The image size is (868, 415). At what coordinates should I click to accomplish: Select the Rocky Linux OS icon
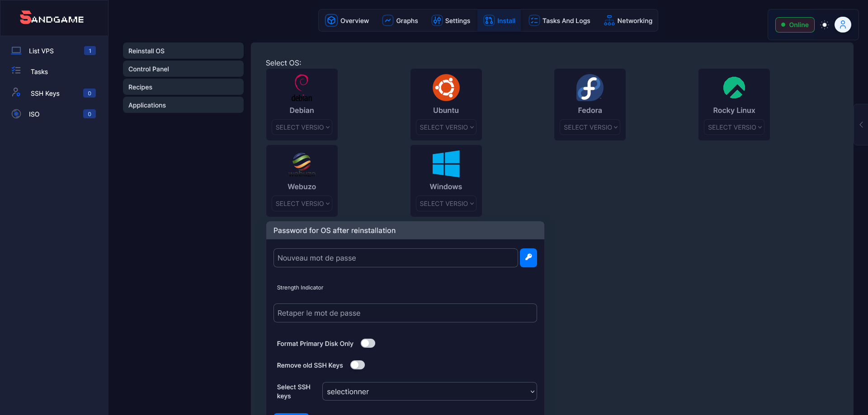tap(734, 88)
